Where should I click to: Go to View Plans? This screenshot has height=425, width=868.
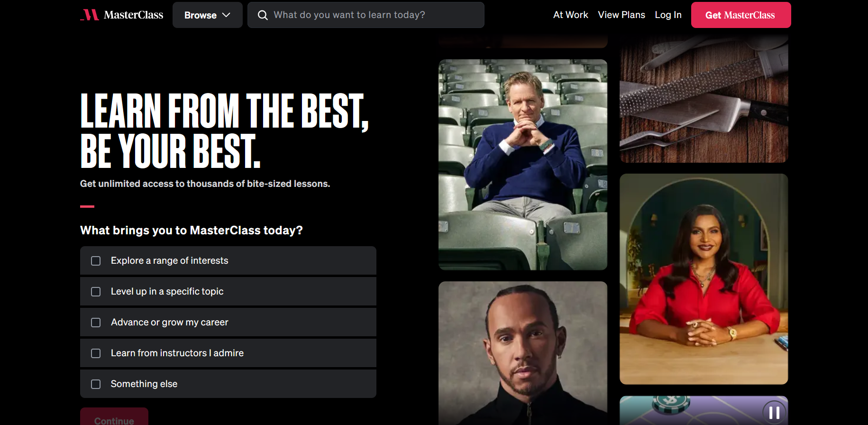[x=621, y=15]
